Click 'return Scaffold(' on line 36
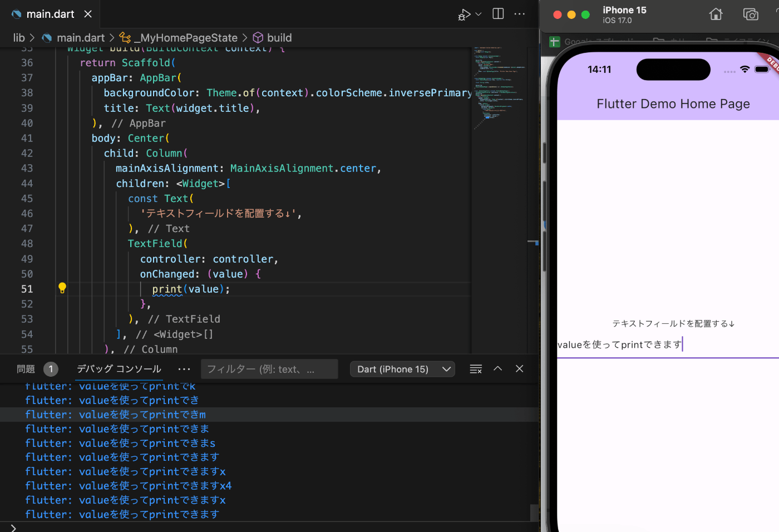 click(127, 63)
